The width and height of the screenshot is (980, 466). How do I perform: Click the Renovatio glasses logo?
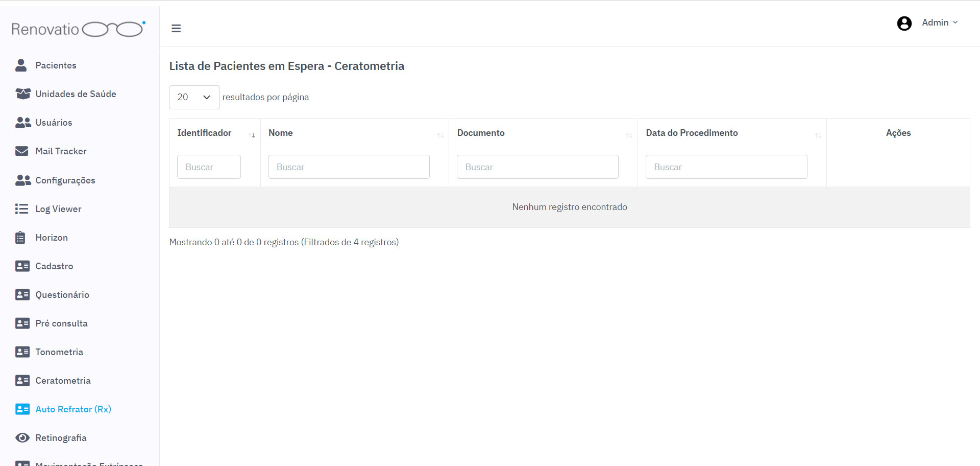pos(79,29)
